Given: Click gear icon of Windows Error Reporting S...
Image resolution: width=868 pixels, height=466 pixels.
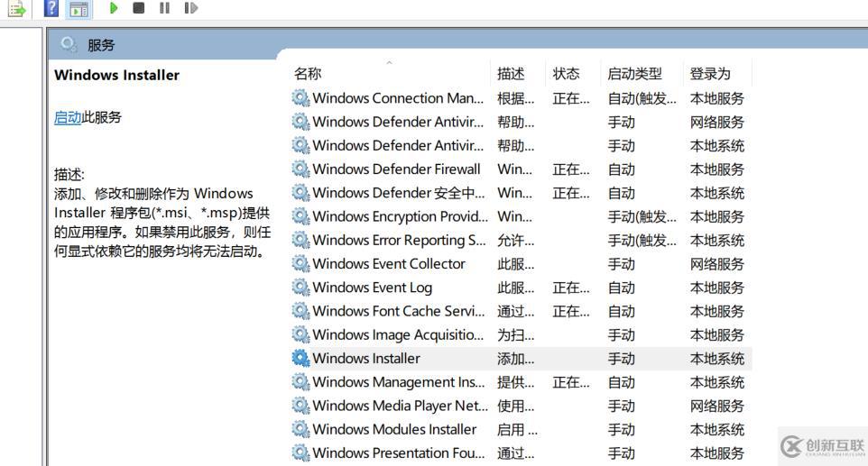Looking at the screenshot, I should coord(300,241).
